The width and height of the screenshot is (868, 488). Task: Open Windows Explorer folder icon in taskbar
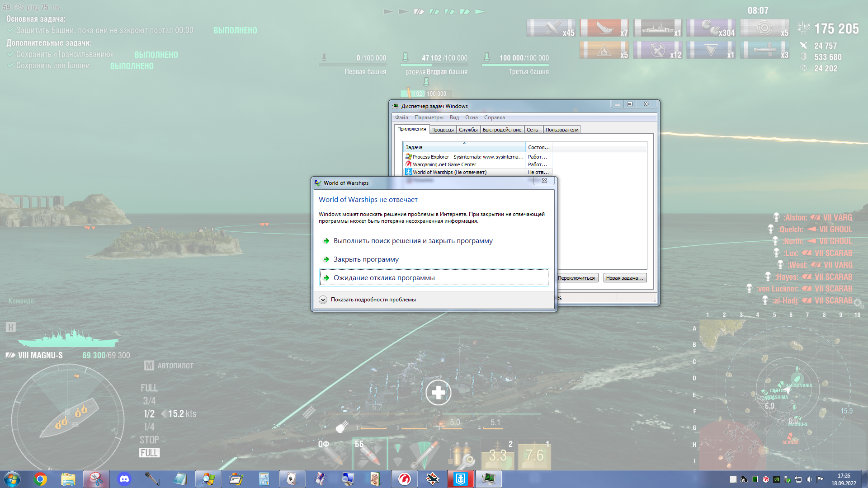tap(68, 479)
